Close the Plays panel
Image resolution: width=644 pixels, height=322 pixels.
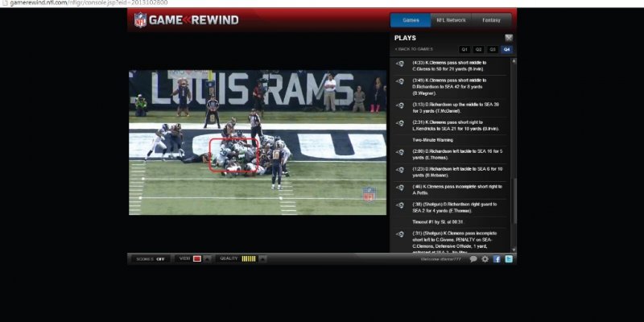pyautogui.click(x=509, y=38)
